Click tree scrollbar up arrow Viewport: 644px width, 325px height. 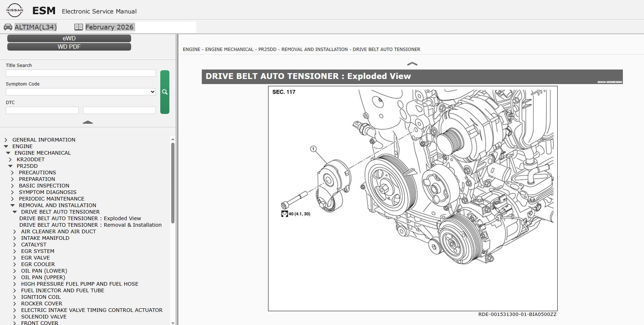173,139
